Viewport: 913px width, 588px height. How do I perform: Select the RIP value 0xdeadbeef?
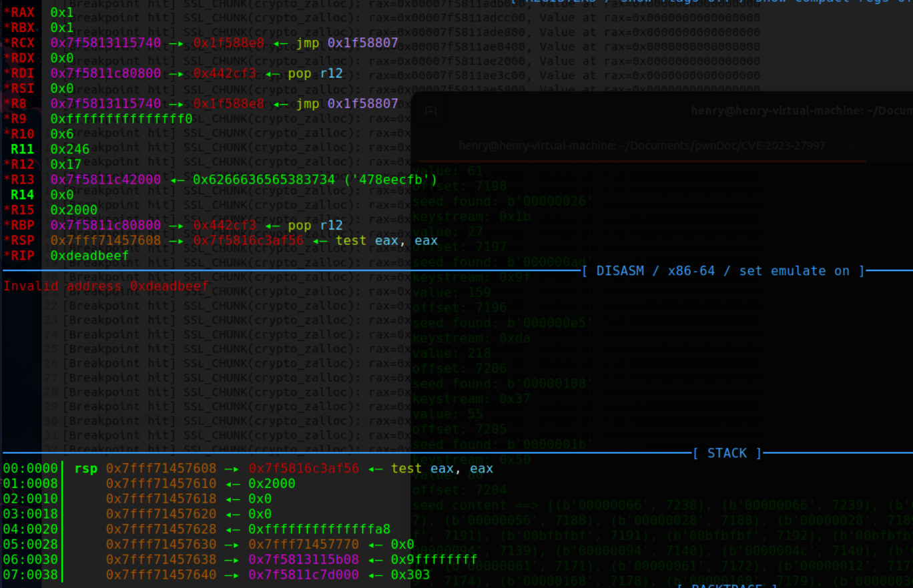(x=89, y=256)
